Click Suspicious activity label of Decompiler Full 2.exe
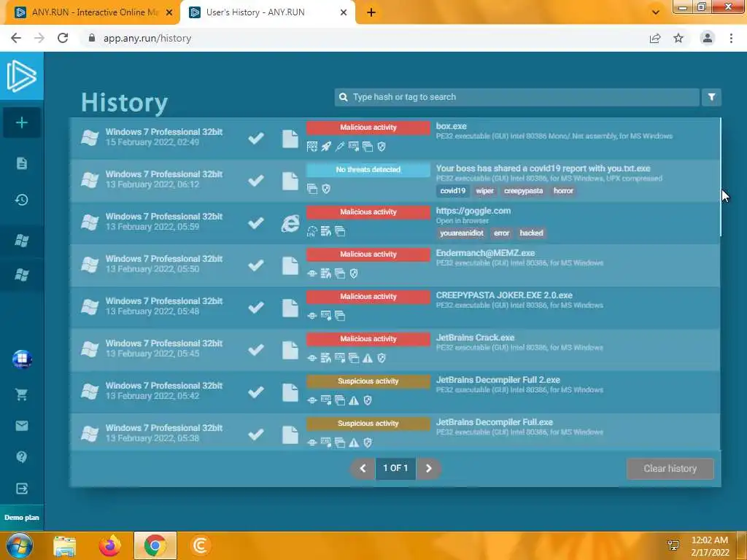Viewport: 747px width, 560px height. (368, 381)
